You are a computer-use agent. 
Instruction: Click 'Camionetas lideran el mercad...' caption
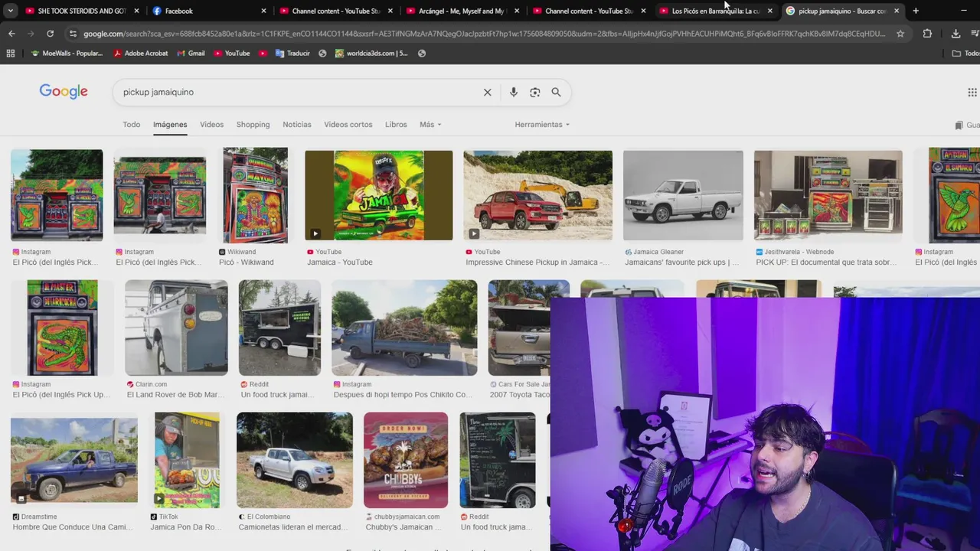click(x=293, y=527)
